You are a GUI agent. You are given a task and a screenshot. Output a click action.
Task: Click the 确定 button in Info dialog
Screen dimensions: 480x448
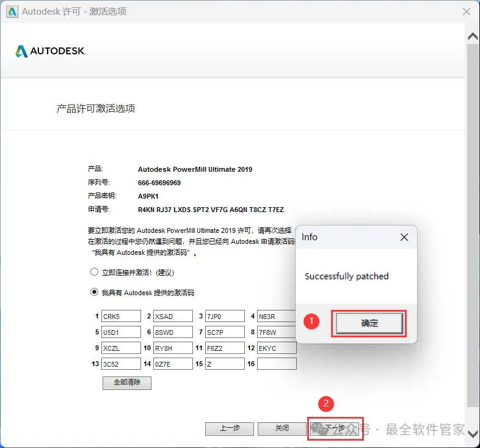[369, 323]
